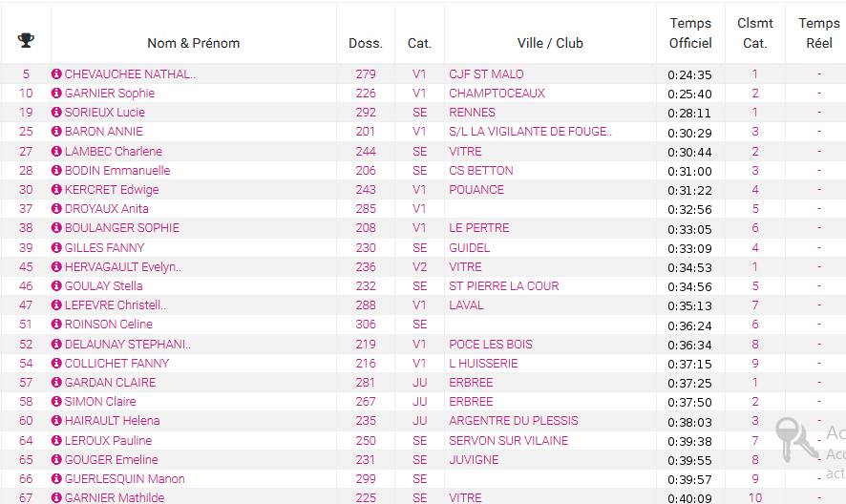Click the Ville / Club column header

point(550,43)
